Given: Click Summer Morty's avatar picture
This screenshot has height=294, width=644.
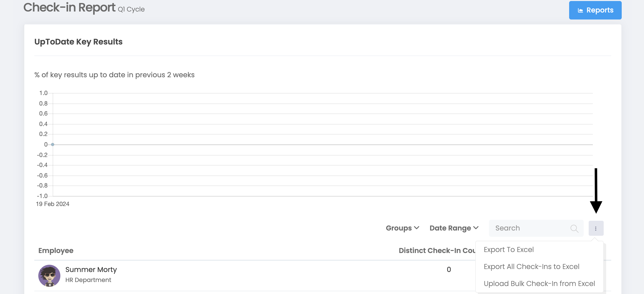Looking at the screenshot, I should click(49, 275).
